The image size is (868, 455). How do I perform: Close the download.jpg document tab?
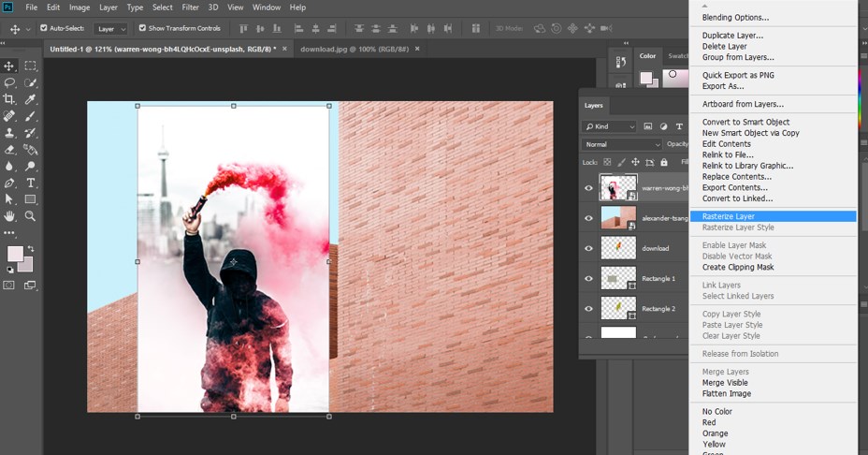coord(417,49)
